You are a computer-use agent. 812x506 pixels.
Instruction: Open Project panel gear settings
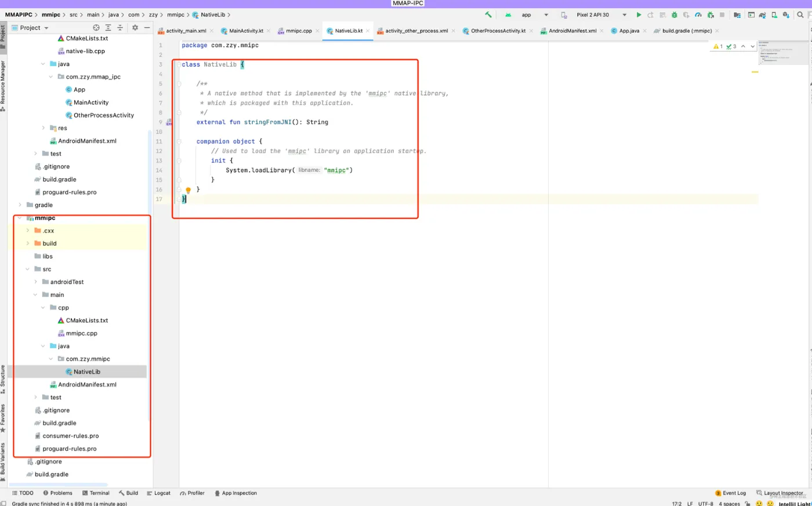click(x=135, y=27)
